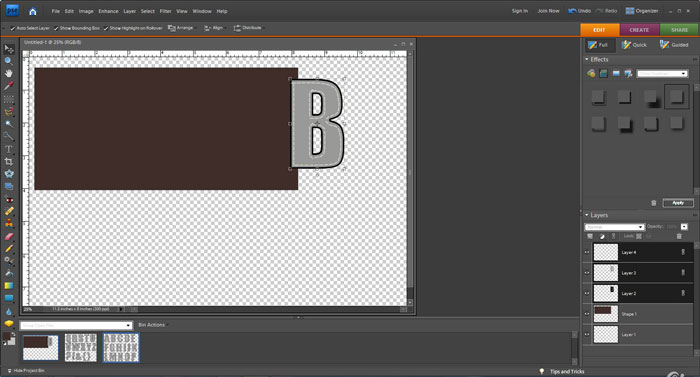The width and height of the screenshot is (700, 377).
Task: Switch to Quick edit mode
Action: tap(634, 45)
